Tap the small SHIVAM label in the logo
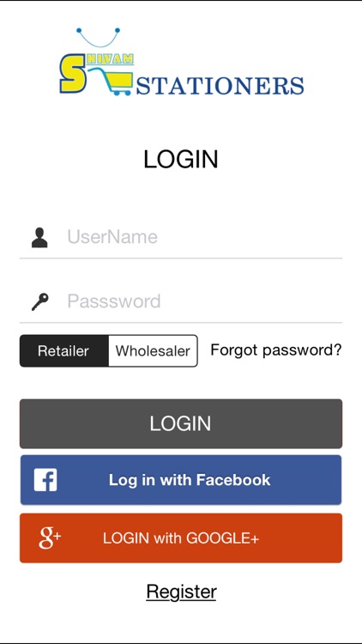Image resolution: width=362 pixels, height=644 pixels. pyautogui.click(x=110, y=59)
